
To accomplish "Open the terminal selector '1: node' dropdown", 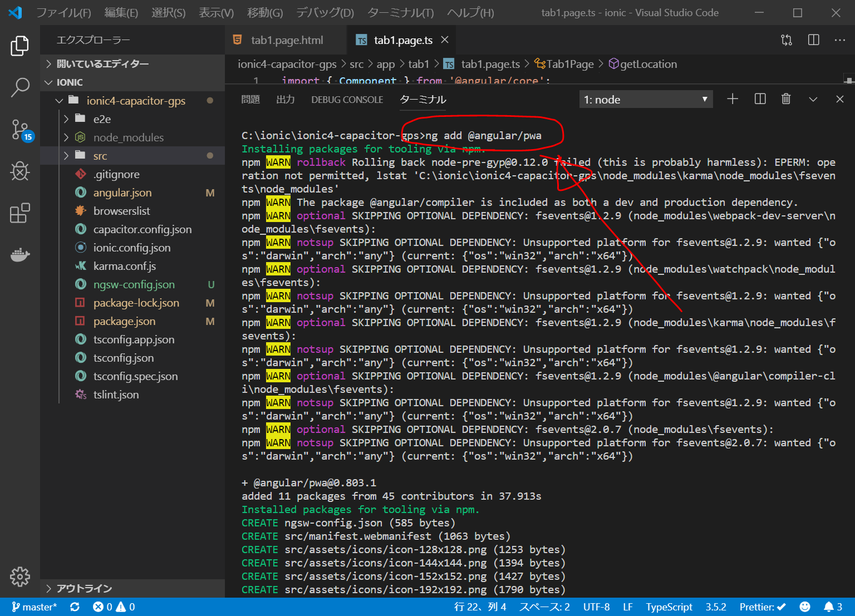I will click(646, 100).
